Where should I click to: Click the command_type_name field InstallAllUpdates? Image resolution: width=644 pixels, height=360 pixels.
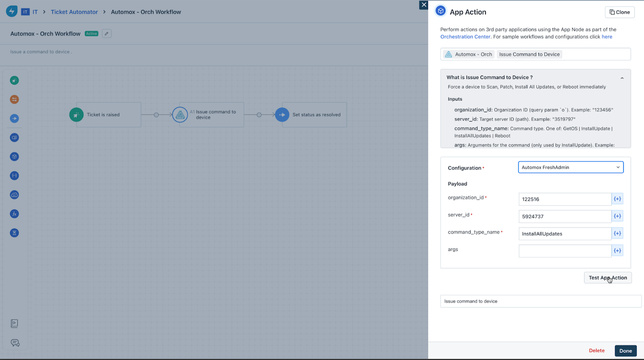click(565, 234)
